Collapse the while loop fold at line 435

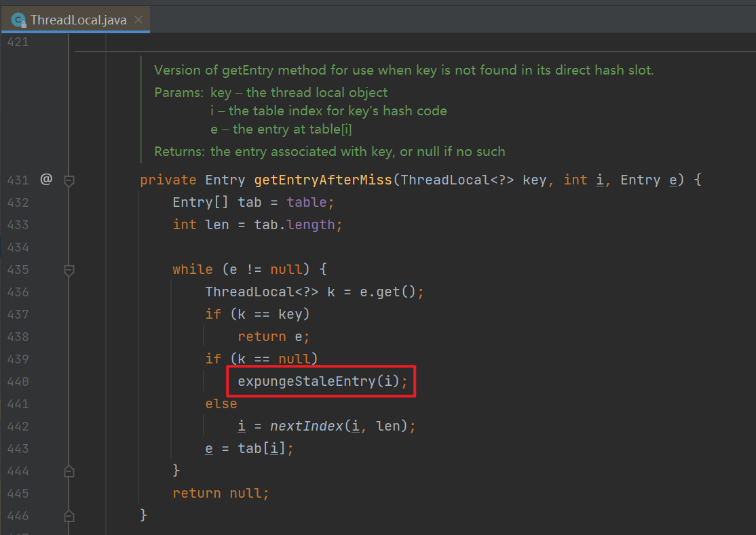coord(68,270)
